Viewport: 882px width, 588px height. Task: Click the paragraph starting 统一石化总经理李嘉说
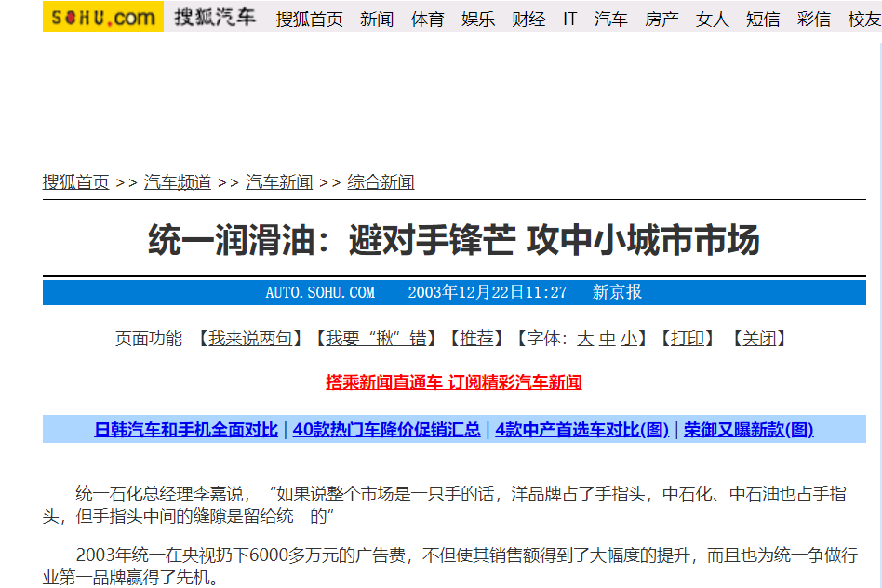pyautogui.click(x=445, y=504)
